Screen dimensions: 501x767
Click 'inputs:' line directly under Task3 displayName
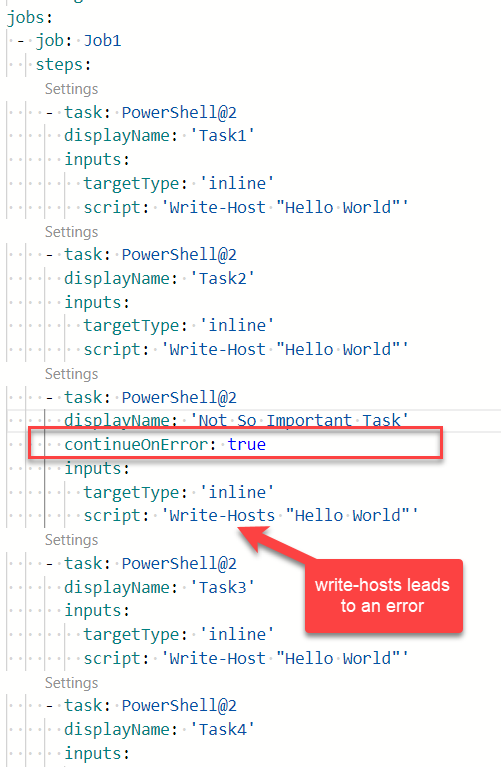pos(97,610)
